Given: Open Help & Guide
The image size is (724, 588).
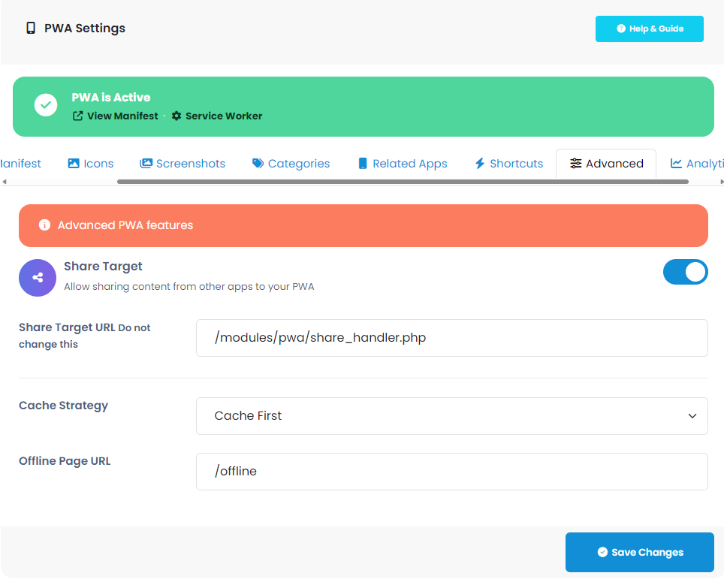Looking at the screenshot, I should coord(649,29).
